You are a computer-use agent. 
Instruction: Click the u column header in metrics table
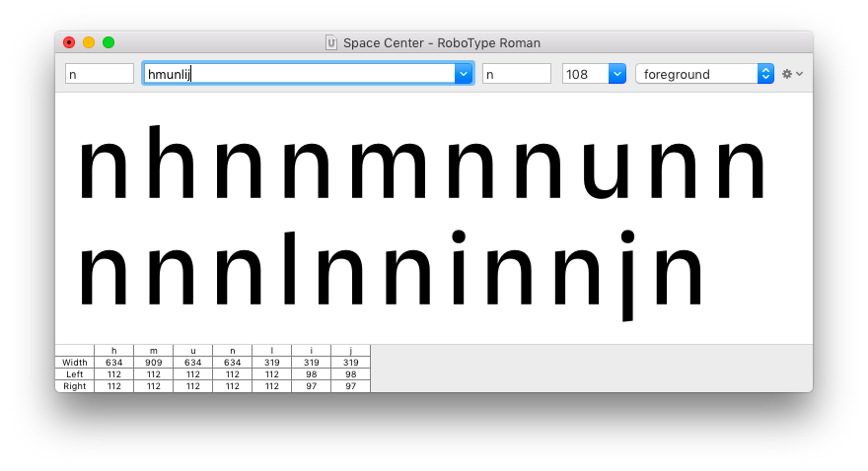192,351
